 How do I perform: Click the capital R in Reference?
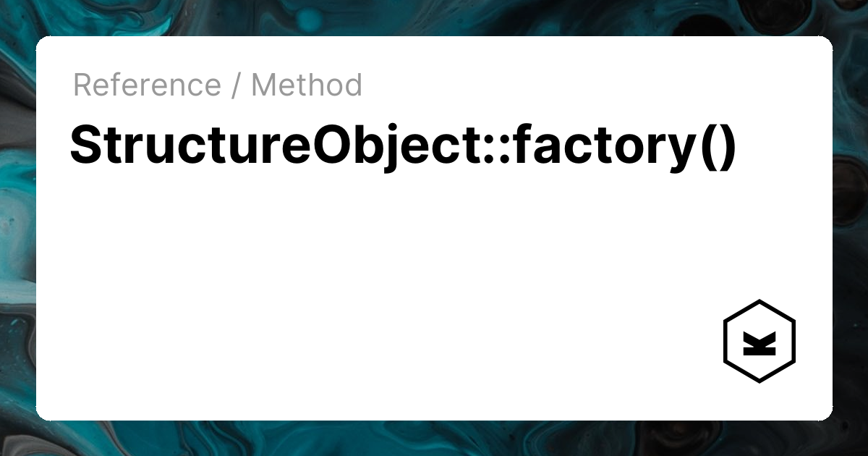pyautogui.click(x=82, y=85)
